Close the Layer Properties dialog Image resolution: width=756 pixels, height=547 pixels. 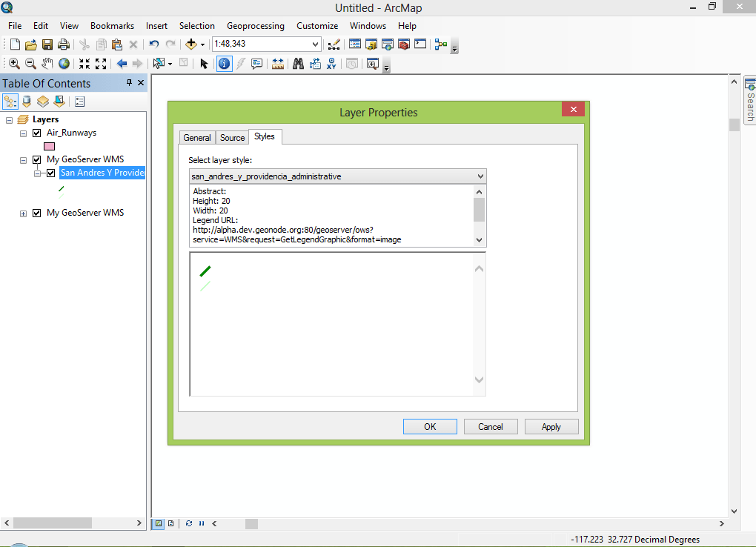(x=573, y=110)
